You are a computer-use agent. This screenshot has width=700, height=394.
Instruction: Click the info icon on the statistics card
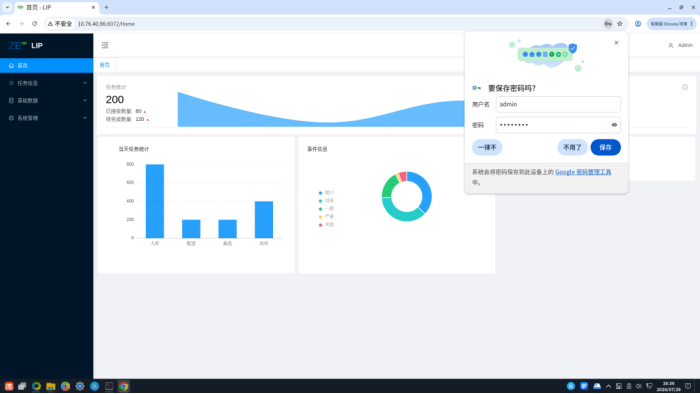(x=685, y=87)
